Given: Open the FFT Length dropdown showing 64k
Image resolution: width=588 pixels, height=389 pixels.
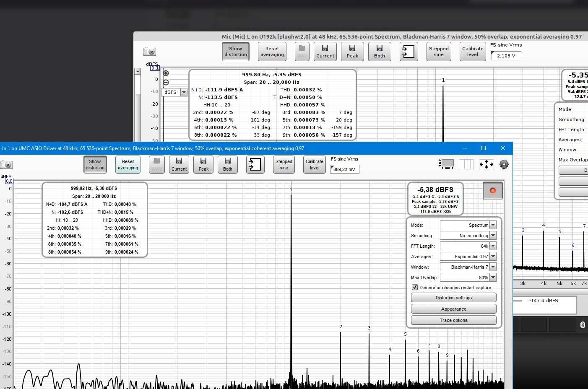Looking at the screenshot, I should tap(468, 246).
